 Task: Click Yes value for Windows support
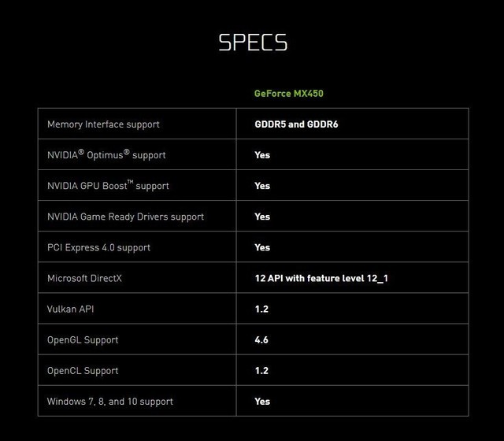pyautogui.click(x=262, y=401)
